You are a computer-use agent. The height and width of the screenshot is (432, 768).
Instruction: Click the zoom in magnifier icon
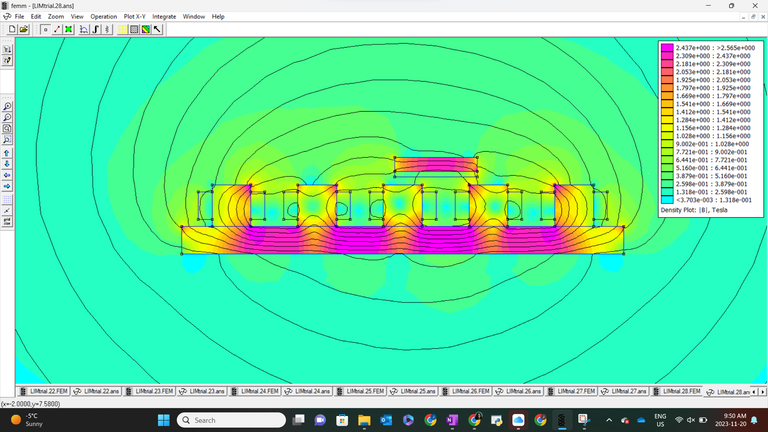(x=7, y=106)
